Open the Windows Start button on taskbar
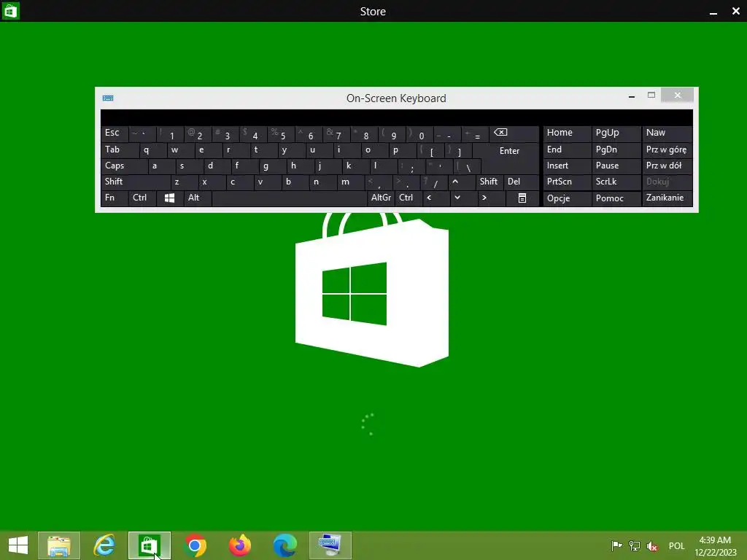Image resolution: width=747 pixels, height=560 pixels. pos(18,545)
